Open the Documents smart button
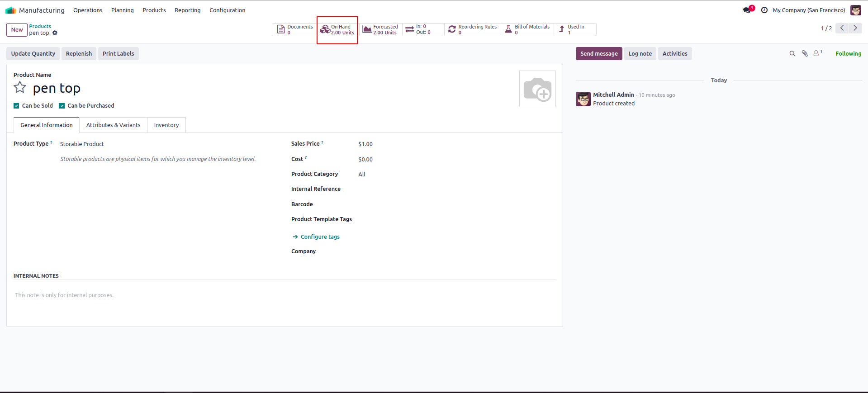868x393 pixels. point(295,29)
